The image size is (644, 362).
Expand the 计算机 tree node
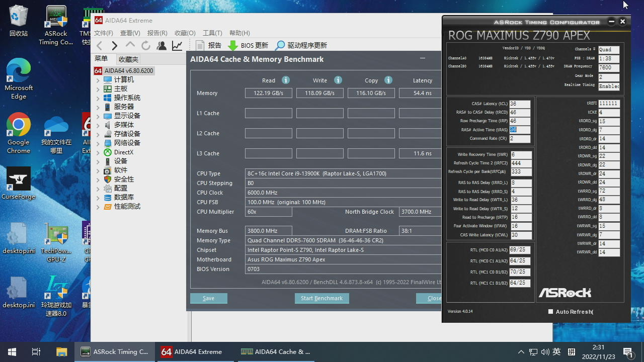coord(98,80)
